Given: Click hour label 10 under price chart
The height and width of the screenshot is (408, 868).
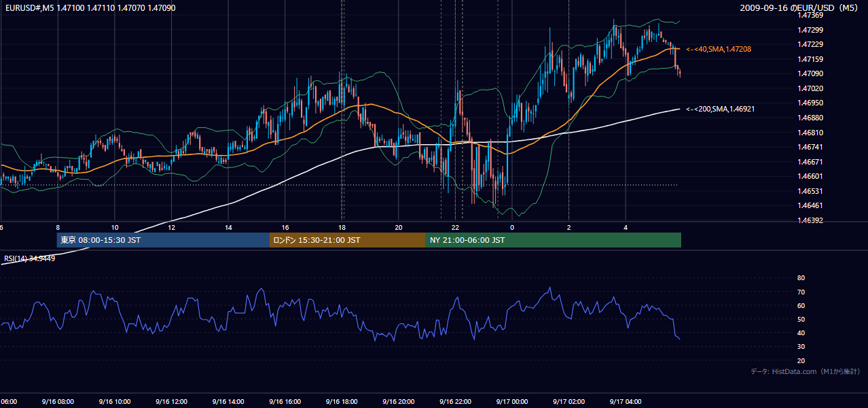Looking at the screenshot, I should (115, 227).
